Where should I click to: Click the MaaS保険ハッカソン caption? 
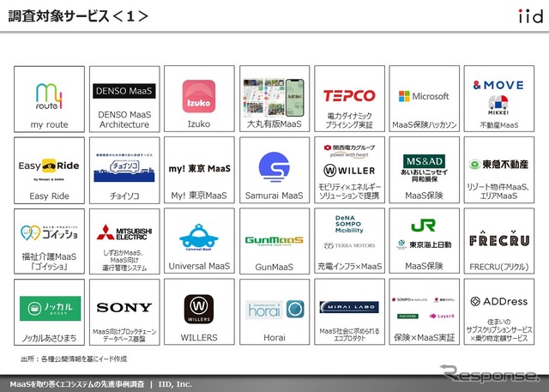point(425,125)
